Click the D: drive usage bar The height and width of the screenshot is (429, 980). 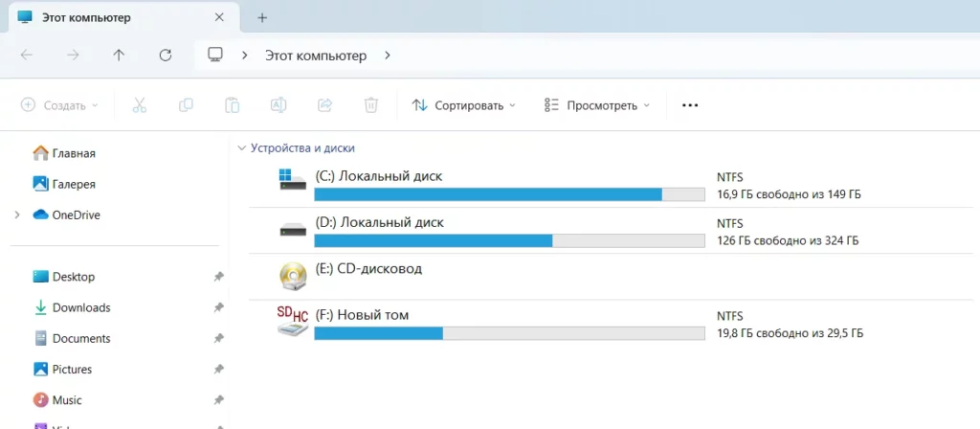pos(509,240)
